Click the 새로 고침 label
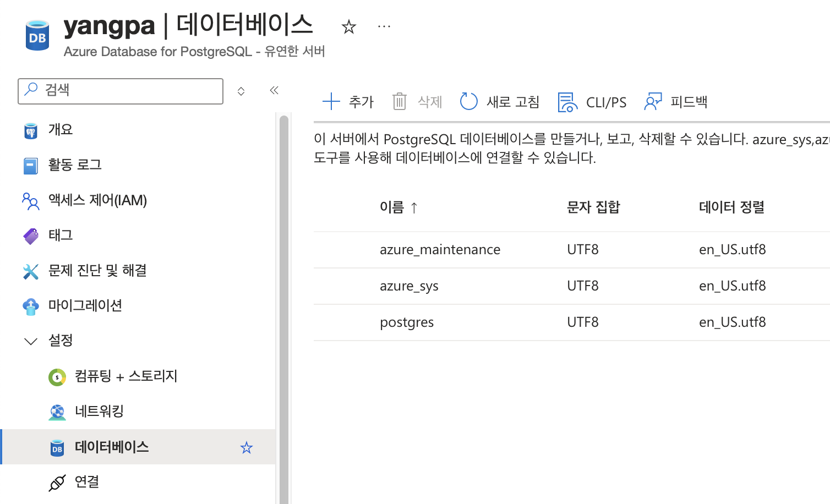Viewport: 830px width, 504px height. coord(513,102)
